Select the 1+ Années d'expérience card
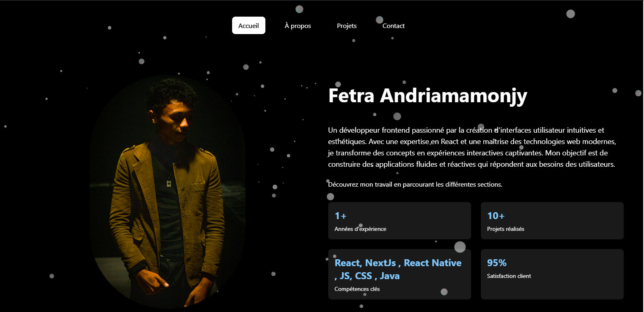 [x=400, y=221]
